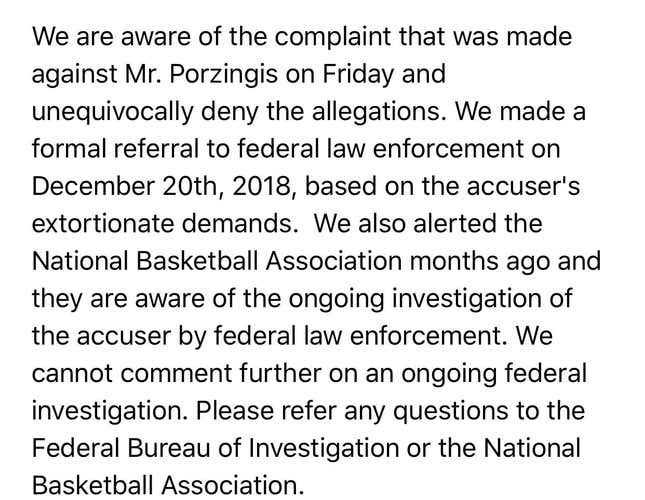Click the word "demands"

[x=240, y=224]
